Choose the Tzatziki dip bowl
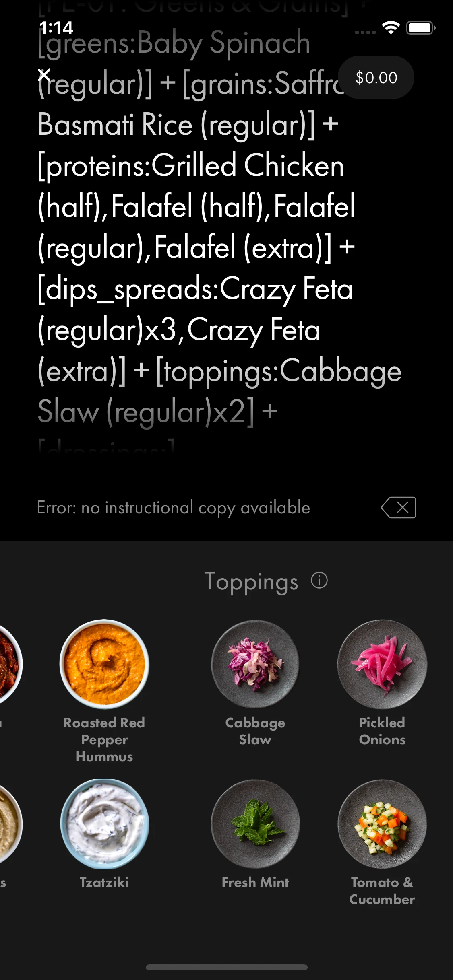The height and width of the screenshot is (980, 453). [104, 824]
